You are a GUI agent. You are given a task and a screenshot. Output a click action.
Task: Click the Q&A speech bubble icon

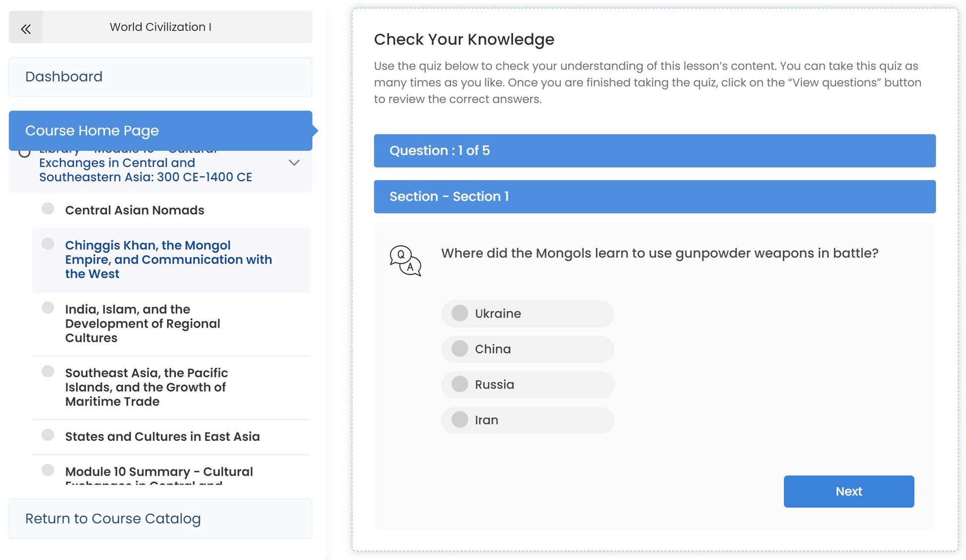(405, 261)
